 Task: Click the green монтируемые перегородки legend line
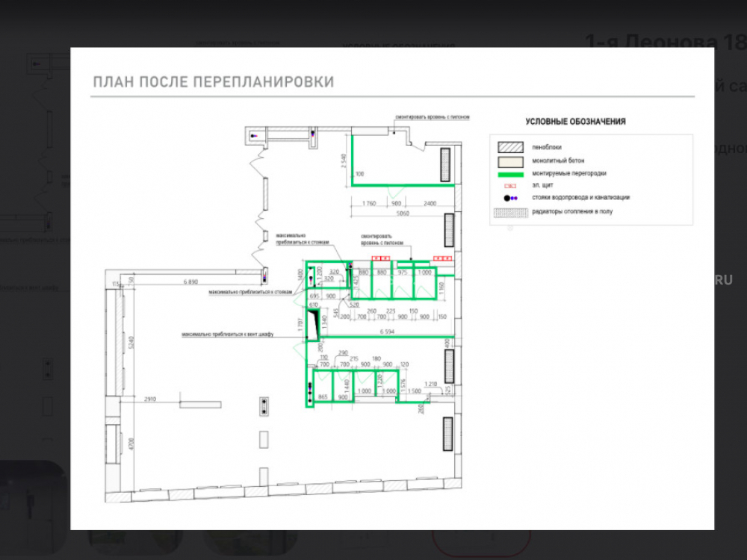click(510, 173)
